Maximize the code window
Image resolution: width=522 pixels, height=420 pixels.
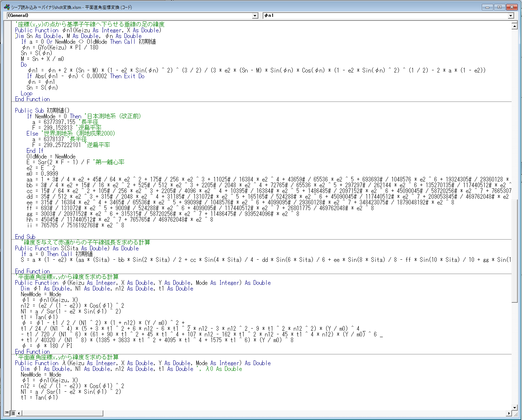pos(499,7)
